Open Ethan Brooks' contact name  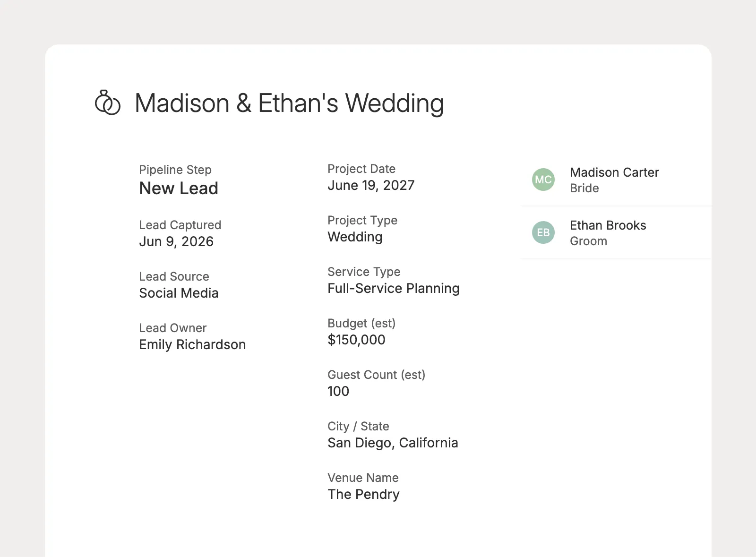click(608, 225)
